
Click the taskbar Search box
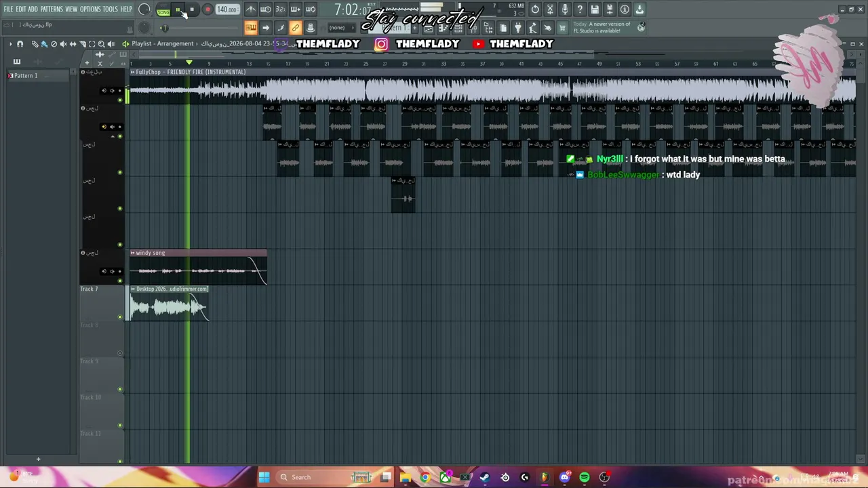(x=325, y=477)
